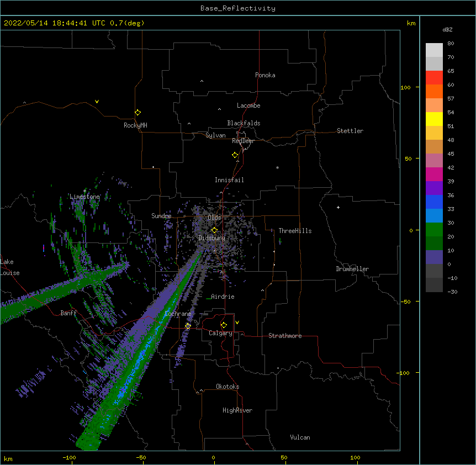Image resolution: width=476 pixels, height=465 pixels.
Task: Click the -50 tick on right axis
Action: tap(405, 302)
